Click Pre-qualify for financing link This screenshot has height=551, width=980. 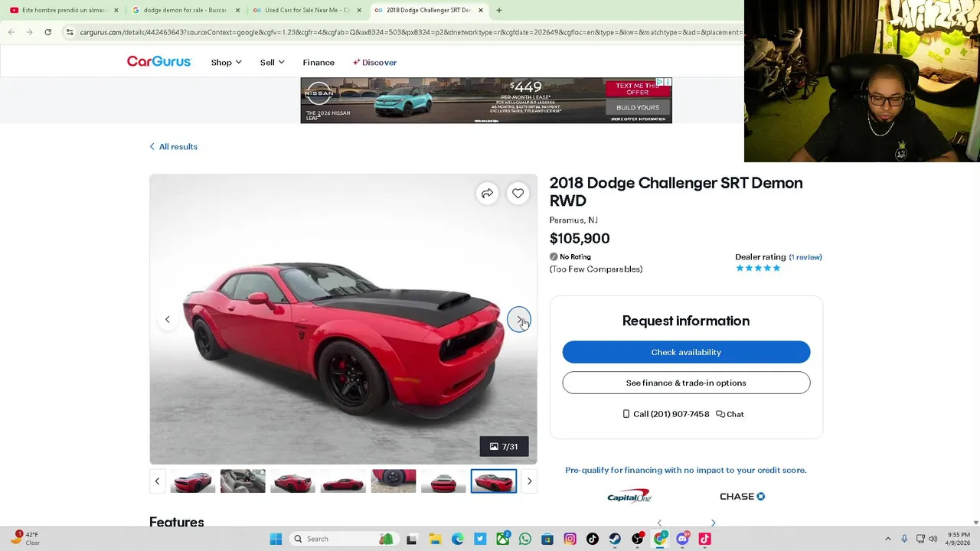(x=685, y=470)
